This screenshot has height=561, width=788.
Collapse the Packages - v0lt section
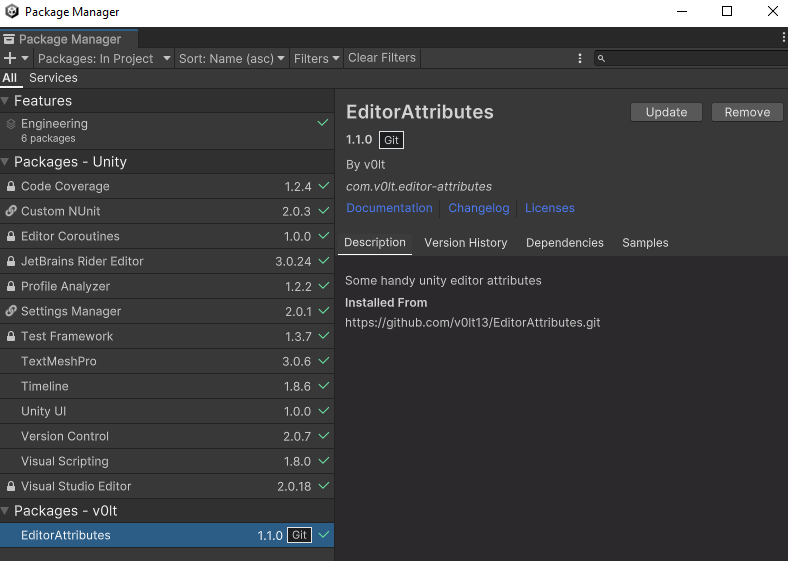click(x=5, y=511)
